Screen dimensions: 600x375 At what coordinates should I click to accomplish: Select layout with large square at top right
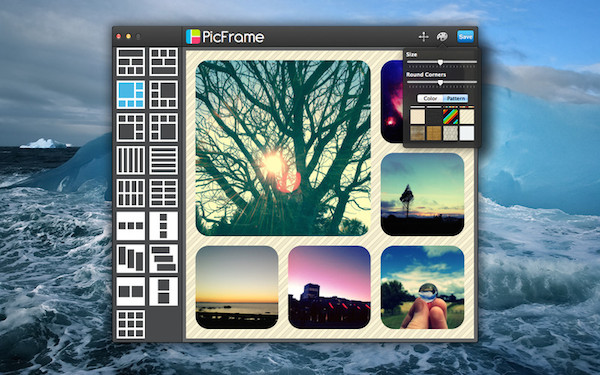coord(163,95)
